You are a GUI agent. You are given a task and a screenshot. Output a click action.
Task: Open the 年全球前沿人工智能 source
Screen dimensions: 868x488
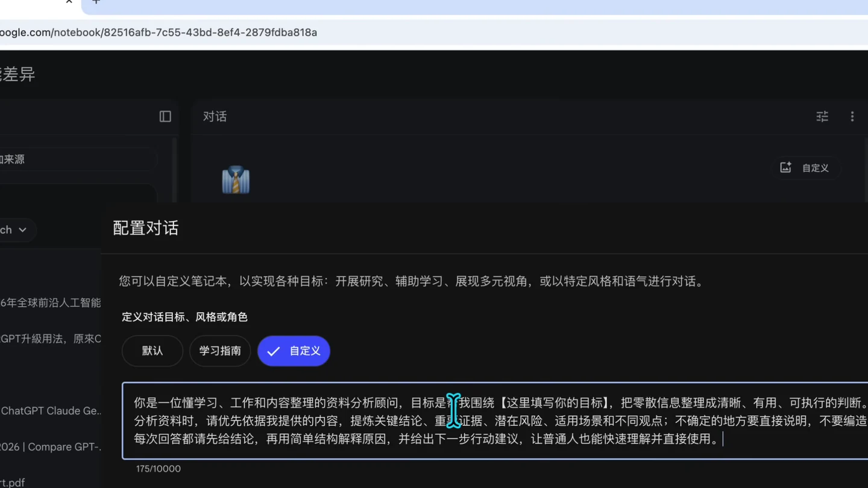tap(51, 302)
